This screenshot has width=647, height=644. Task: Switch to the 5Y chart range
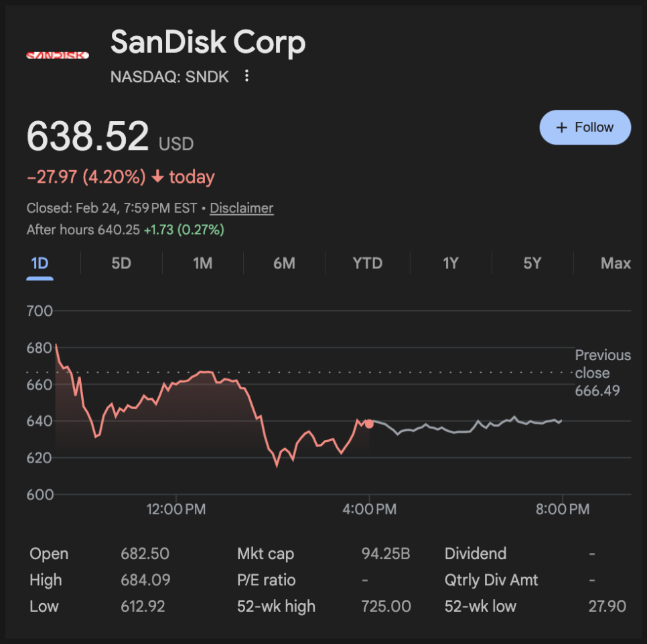[532, 263]
